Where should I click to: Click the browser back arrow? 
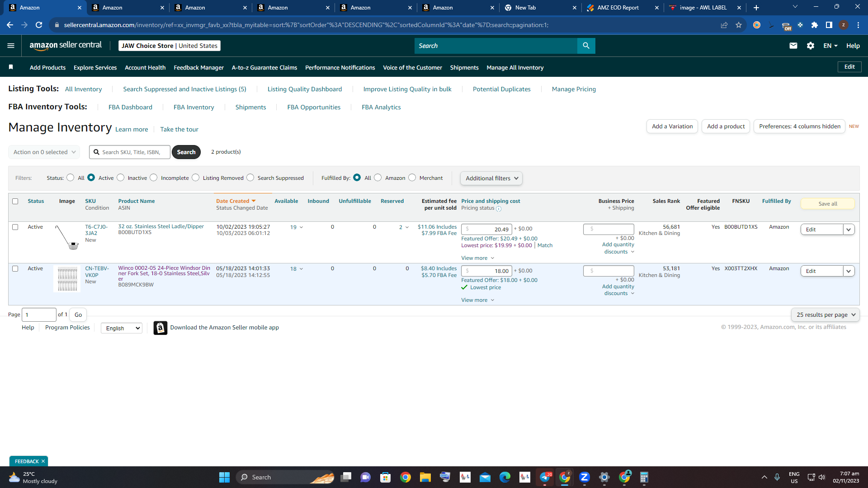[10, 25]
